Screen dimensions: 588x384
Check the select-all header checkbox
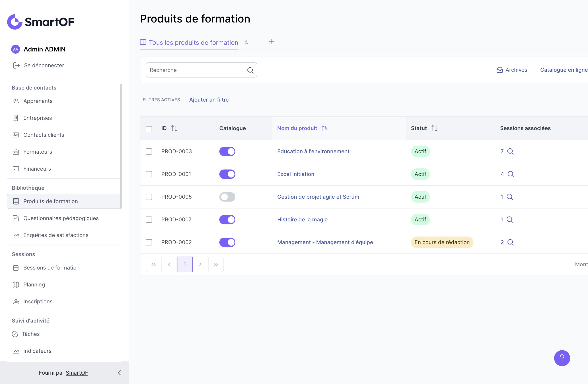pos(149,129)
